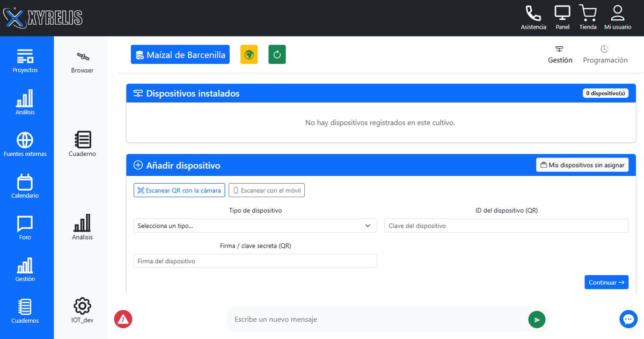Open Análisis in the blue sidebar
Viewport: 644px width, 339px height.
pyautogui.click(x=25, y=103)
